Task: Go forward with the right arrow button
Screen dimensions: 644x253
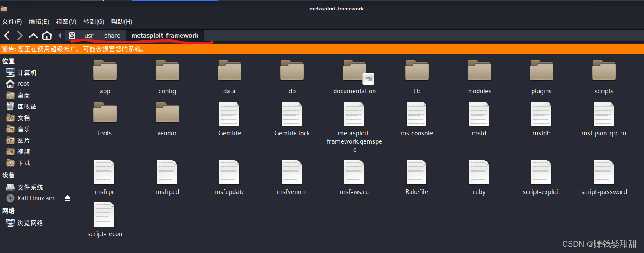Action: (x=20, y=36)
